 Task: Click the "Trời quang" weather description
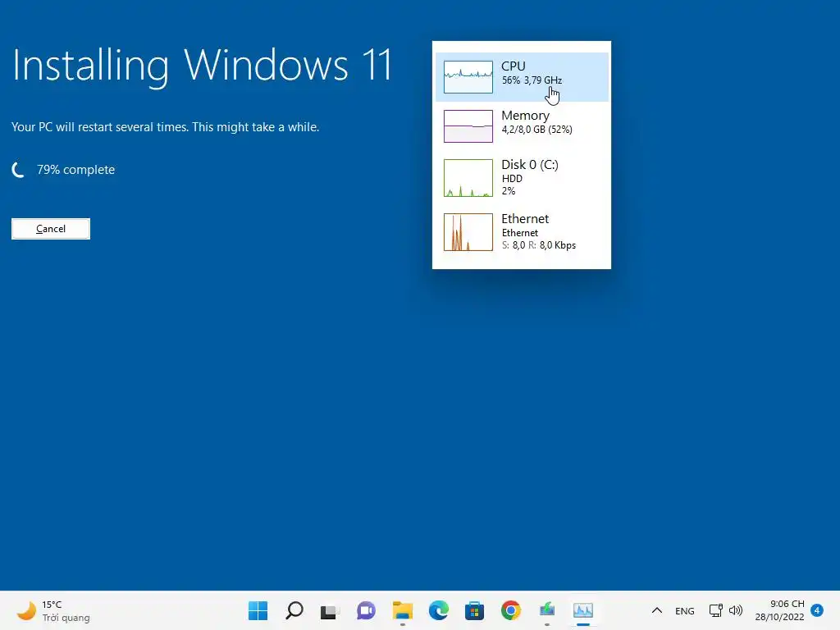click(x=66, y=618)
